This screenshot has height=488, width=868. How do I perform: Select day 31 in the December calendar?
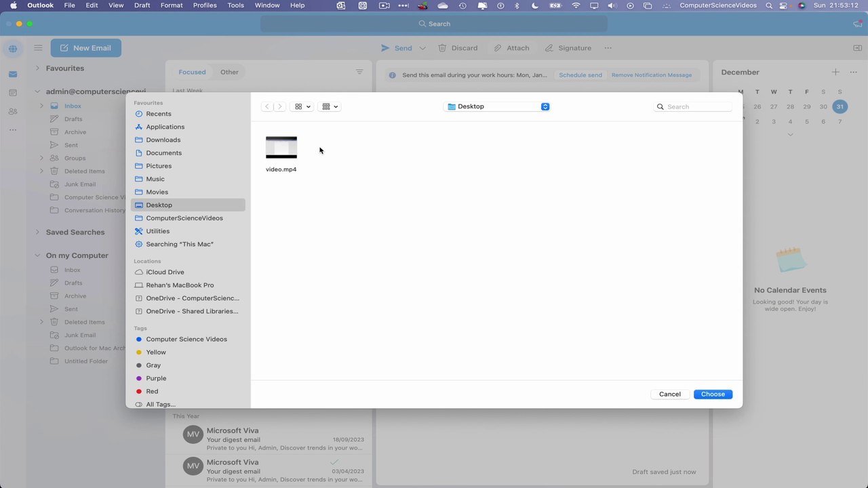pyautogui.click(x=840, y=106)
